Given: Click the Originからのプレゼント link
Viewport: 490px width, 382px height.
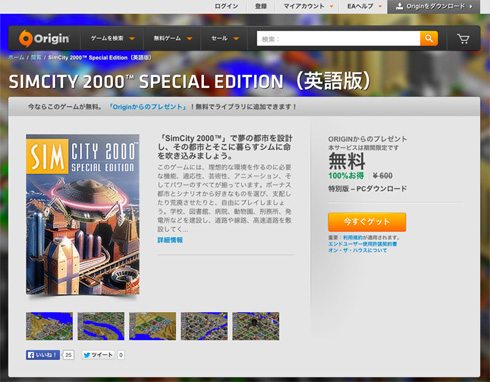Looking at the screenshot, I should (147, 107).
